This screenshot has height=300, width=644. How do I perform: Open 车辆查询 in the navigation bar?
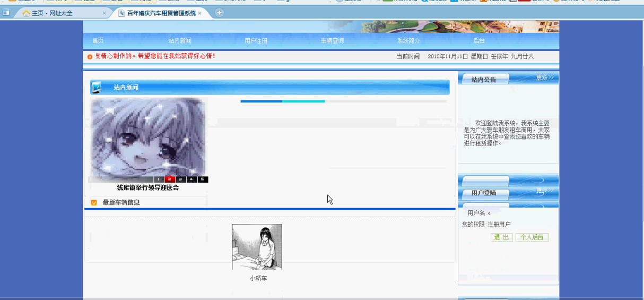point(332,41)
